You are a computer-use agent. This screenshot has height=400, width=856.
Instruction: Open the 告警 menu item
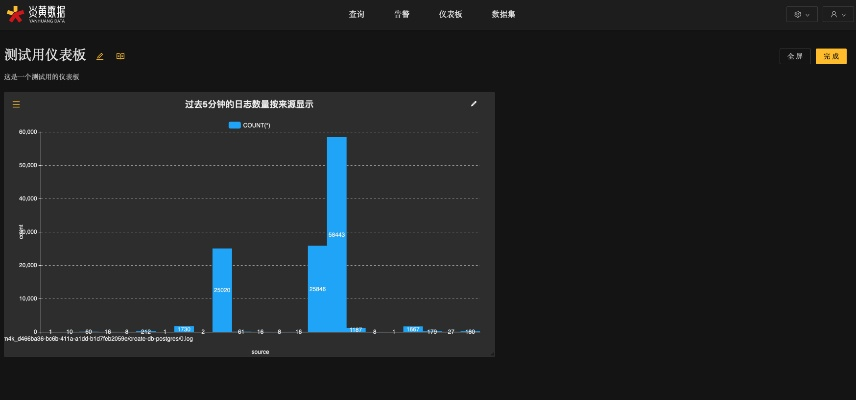click(x=401, y=14)
